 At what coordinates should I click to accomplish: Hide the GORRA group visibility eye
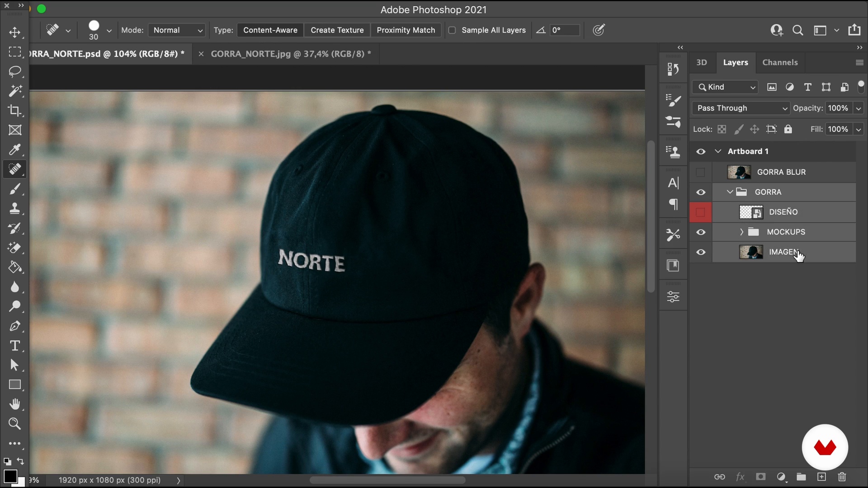(701, 192)
